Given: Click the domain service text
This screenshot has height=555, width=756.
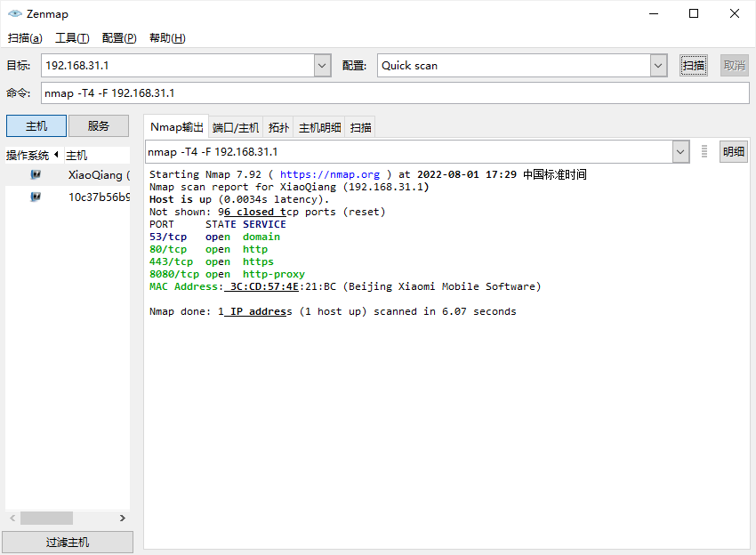Looking at the screenshot, I should click(261, 237).
